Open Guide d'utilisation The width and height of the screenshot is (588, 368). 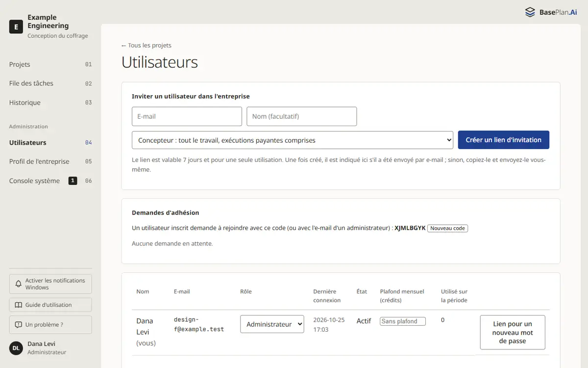click(50, 305)
